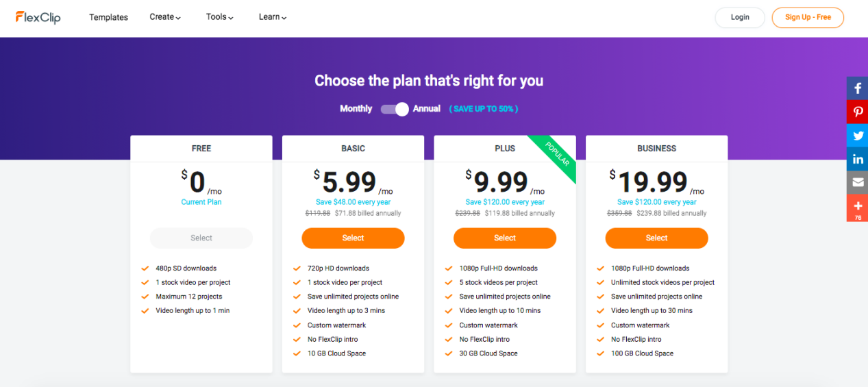The width and height of the screenshot is (868, 387).
Task: Select the BUSINESS plan
Action: tap(656, 238)
